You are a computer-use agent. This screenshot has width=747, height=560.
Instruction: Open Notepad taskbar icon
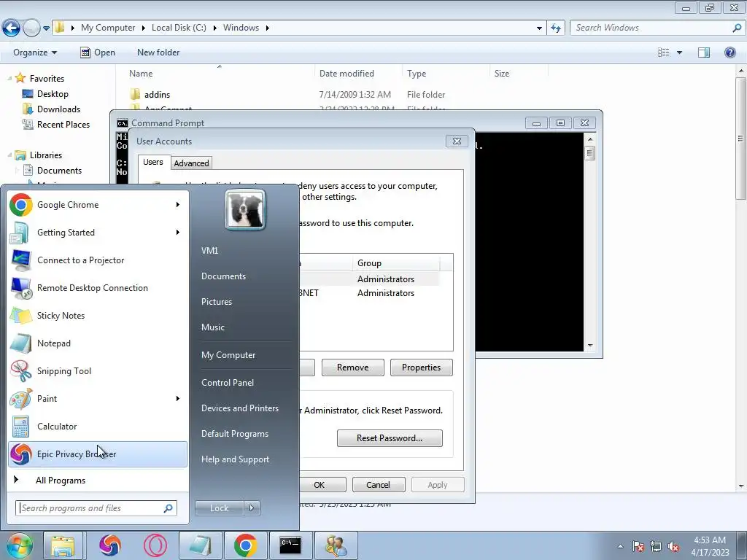click(201, 545)
